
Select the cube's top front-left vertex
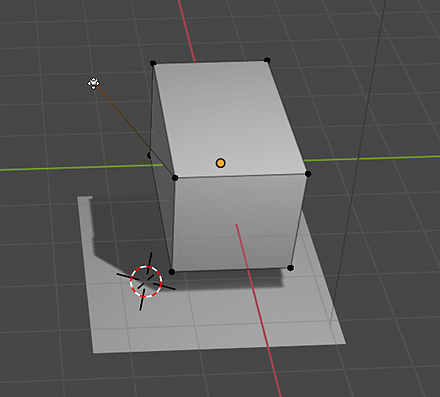pos(175,178)
